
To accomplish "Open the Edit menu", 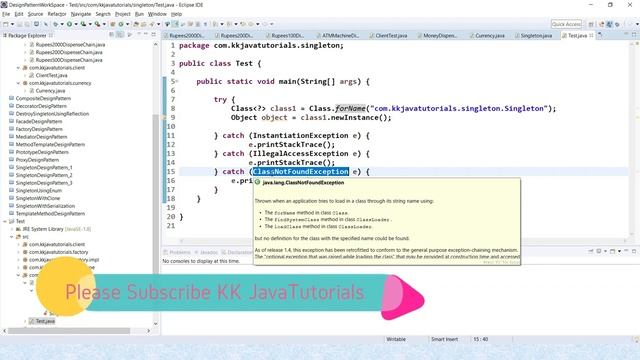I will click(x=19, y=14).
